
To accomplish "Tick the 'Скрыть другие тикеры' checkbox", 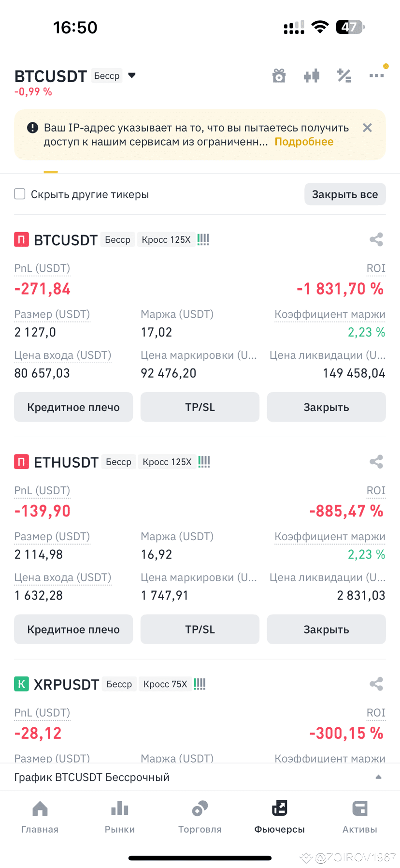I will [20, 194].
